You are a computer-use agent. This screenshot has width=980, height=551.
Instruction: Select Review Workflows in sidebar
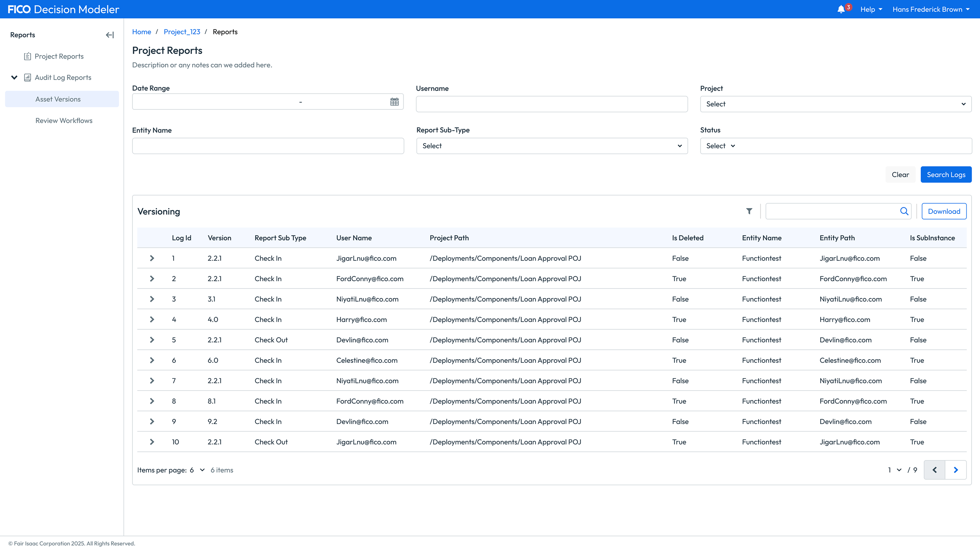(64, 121)
